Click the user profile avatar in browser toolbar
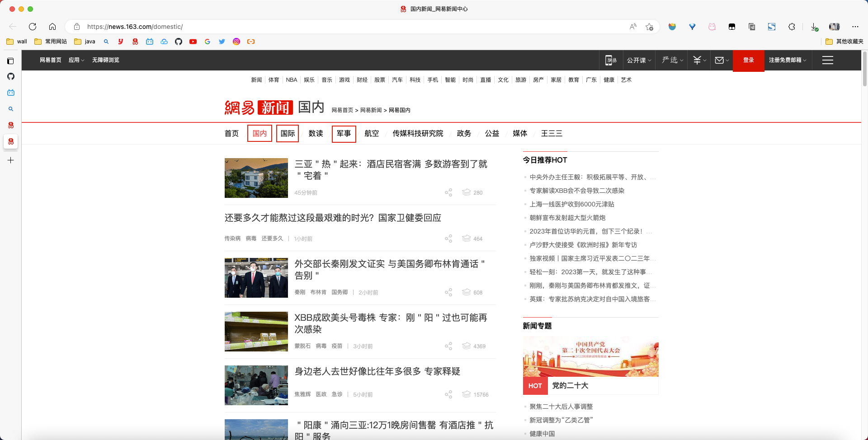The width and height of the screenshot is (868, 440). pyautogui.click(x=835, y=27)
